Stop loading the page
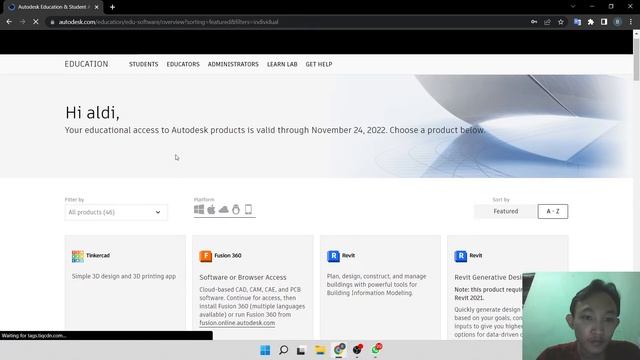Screen dimensions: 640x360 (36, 22)
